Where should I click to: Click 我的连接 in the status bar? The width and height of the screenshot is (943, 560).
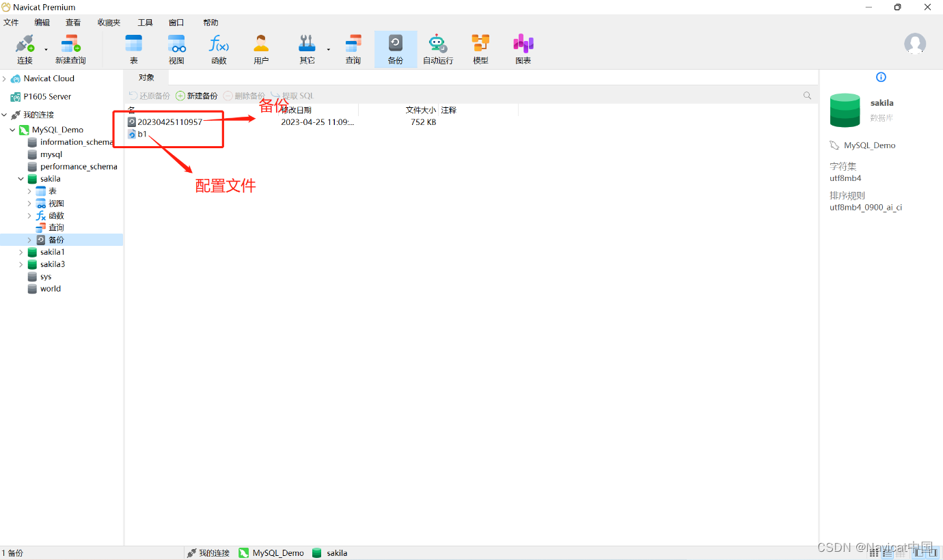coord(208,553)
